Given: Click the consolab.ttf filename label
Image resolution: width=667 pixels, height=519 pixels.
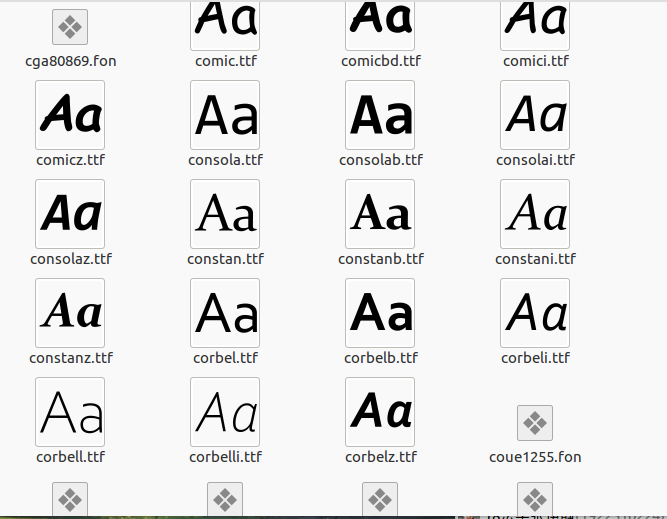Looking at the screenshot, I should click(381, 160).
